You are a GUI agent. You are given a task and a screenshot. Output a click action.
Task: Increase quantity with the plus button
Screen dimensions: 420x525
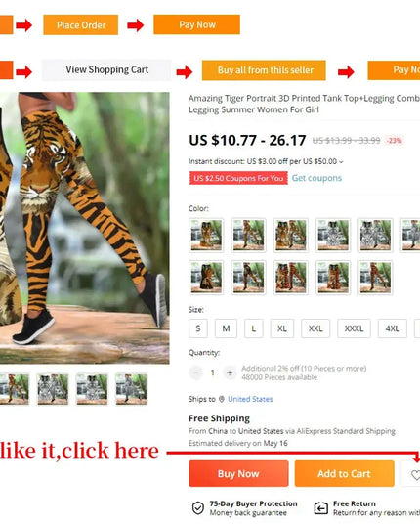230,372
